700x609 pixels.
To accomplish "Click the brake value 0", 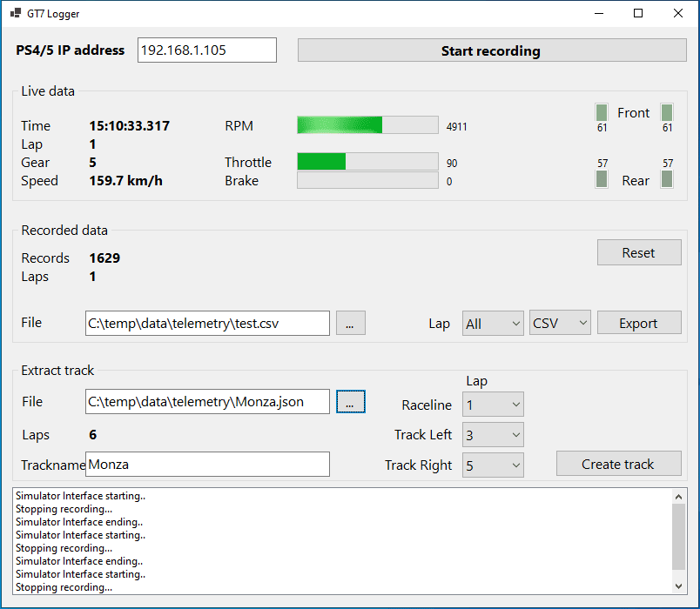I will pos(449,182).
